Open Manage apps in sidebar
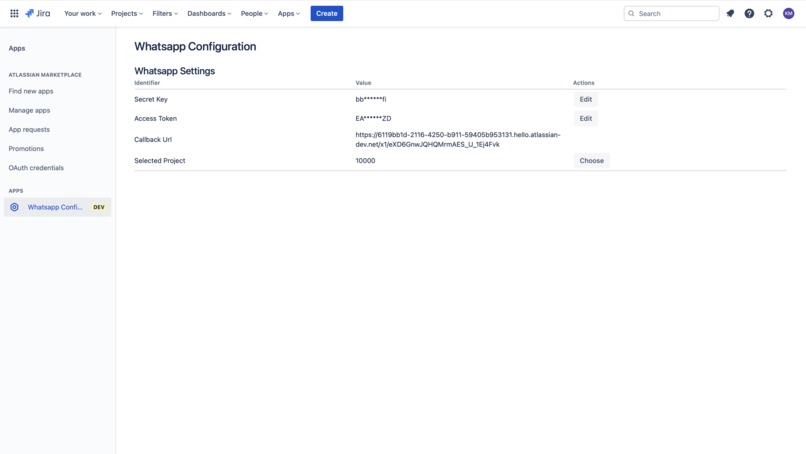The height and width of the screenshot is (454, 806). coord(29,110)
